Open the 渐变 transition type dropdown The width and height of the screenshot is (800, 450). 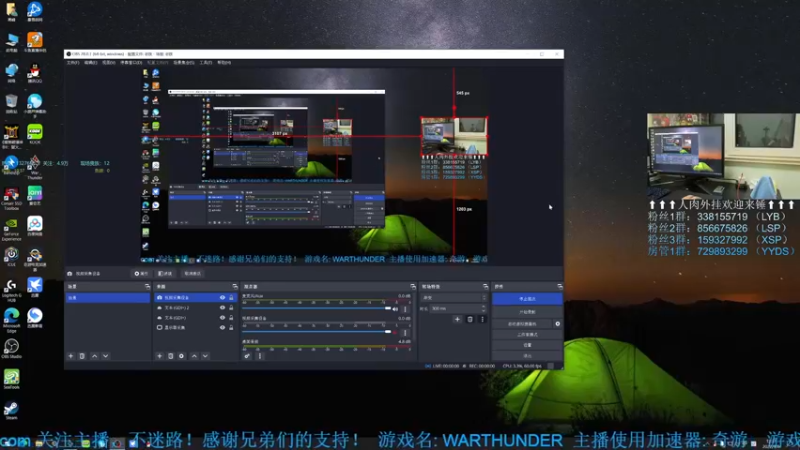tap(454, 297)
